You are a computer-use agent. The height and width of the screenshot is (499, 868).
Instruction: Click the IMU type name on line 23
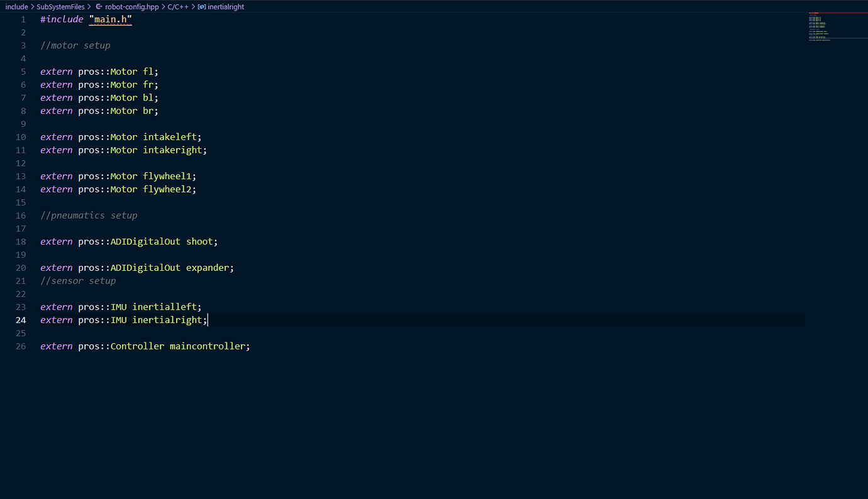(119, 307)
